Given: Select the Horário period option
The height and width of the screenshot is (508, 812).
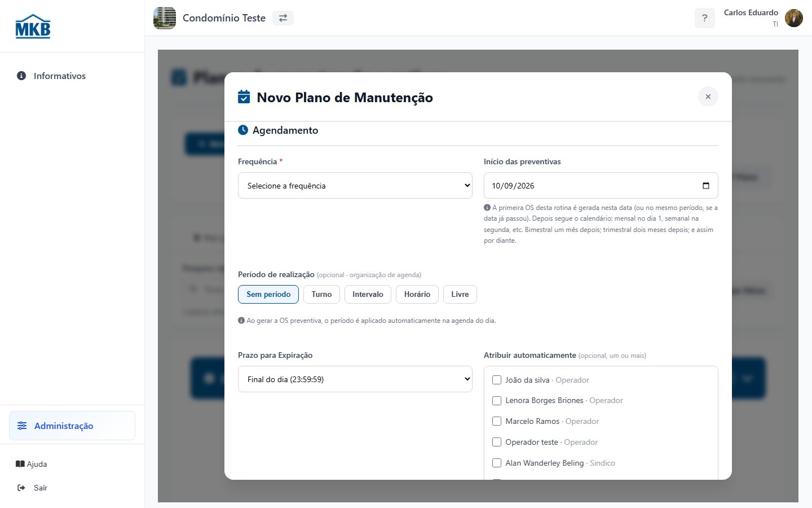Looking at the screenshot, I should (x=417, y=294).
